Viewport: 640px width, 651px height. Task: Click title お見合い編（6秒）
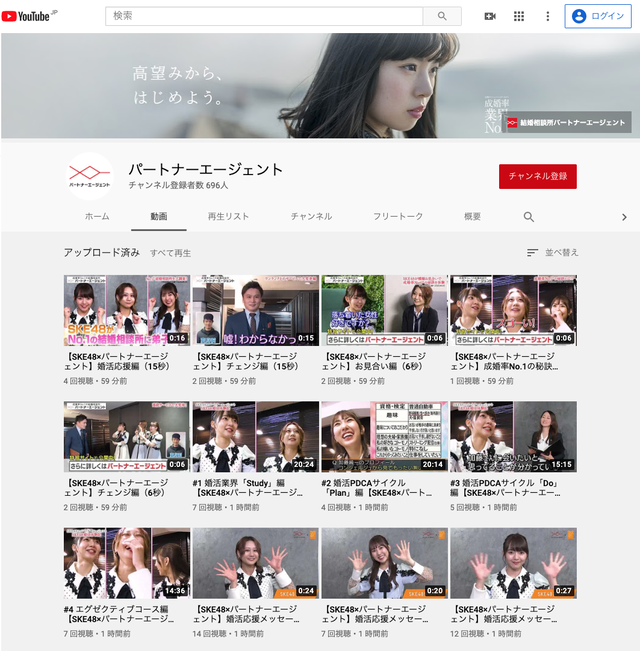(375, 361)
